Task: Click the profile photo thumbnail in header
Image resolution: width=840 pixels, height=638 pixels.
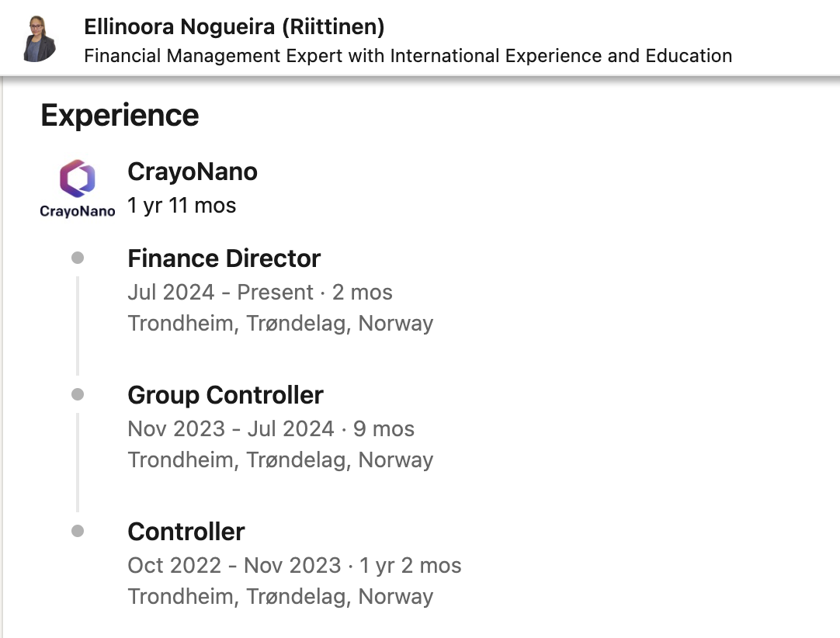Action: pyautogui.click(x=40, y=39)
